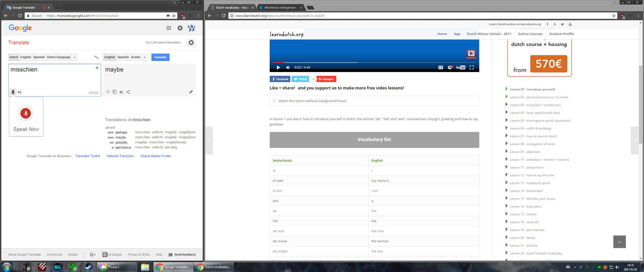Select Spanish as the source language
Screen dimensions: 644x272
point(39,57)
